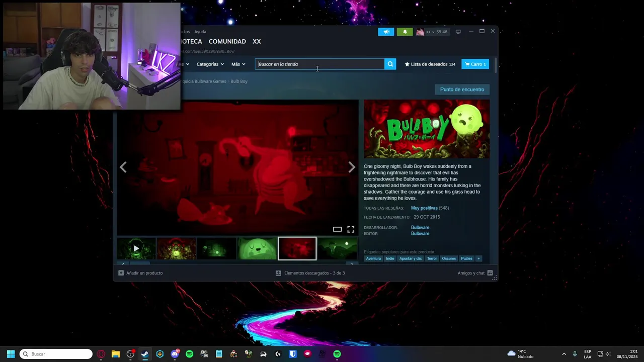Viewport: 644px width, 362px height.
Task: Open the Amigos y chat icon
Action: (x=490, y=273)
